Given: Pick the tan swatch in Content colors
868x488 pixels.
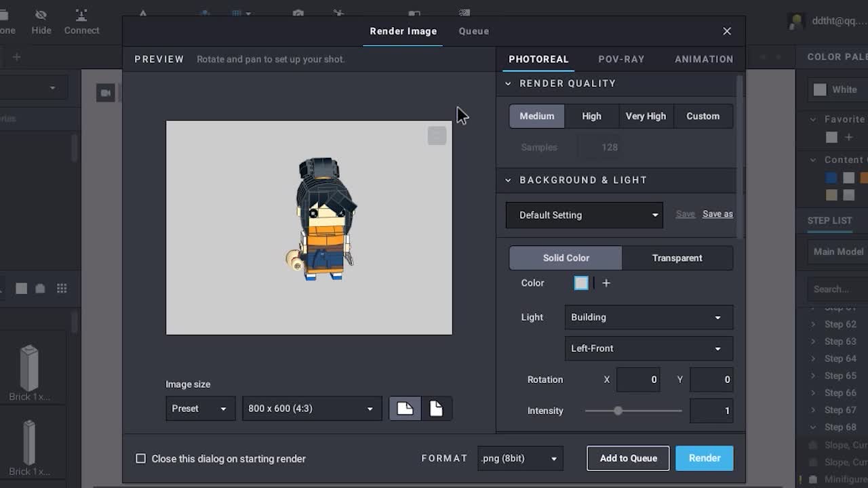Looking at the screenshot, I should [x=831, y=195].
